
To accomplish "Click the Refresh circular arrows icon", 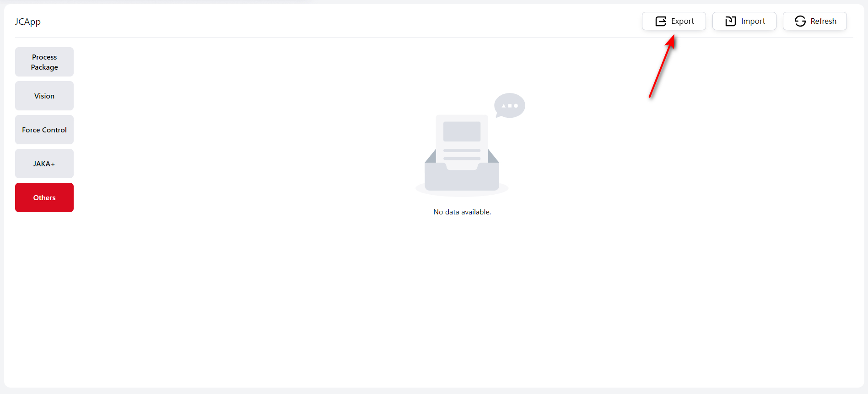I will tap(800, 22).
